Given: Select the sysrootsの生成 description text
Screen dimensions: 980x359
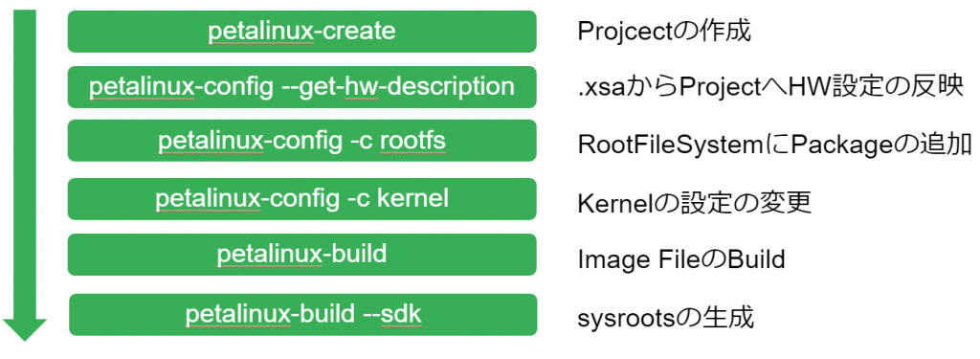Looking at the screenshot, I should tap(665, 319).
